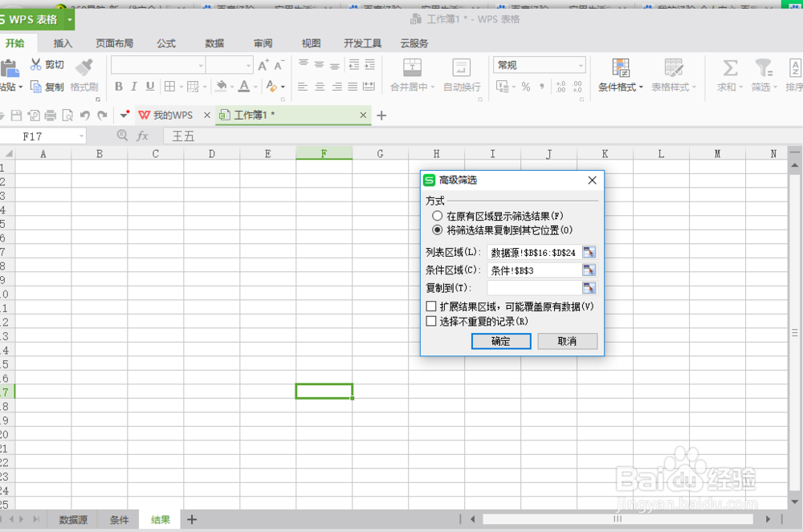This screenshot has height=532, width=803.
Task: Click the fill color bucket icon
Action: coord(222,86)
